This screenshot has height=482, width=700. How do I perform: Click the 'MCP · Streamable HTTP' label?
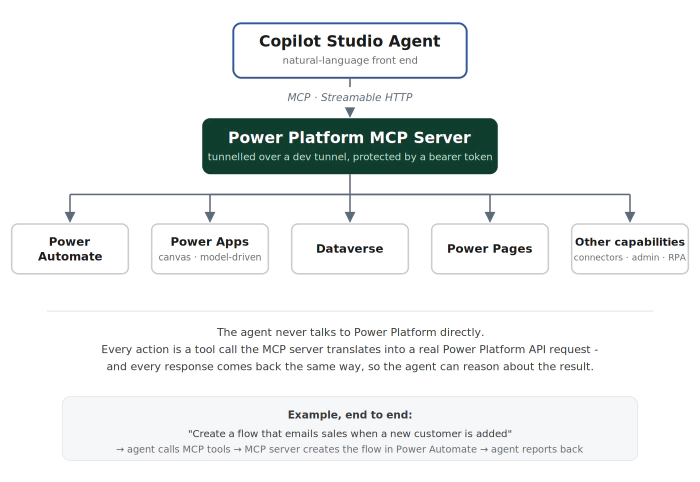coord(350,97)
